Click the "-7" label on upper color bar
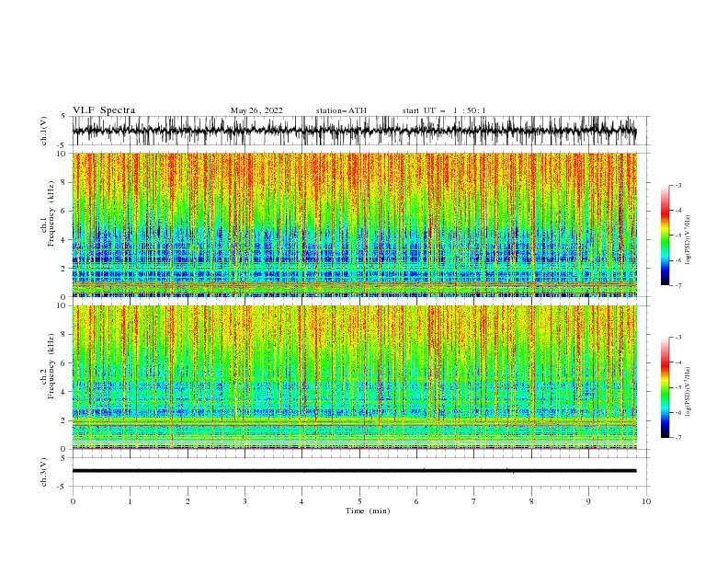Viewport: 728px width, 563px height. pyautogui.click(x=678, y=285)
